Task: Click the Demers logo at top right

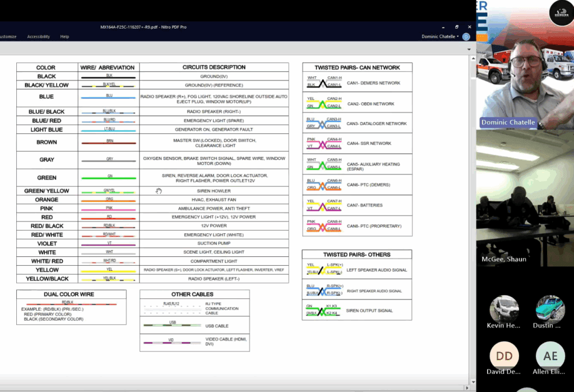Action: pyautogui.click(x=562, y=13)
